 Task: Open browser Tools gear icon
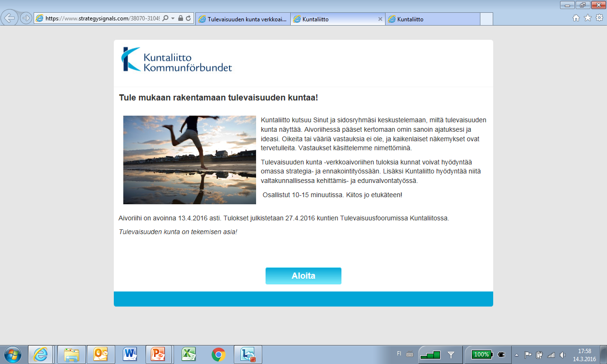click(599, 18)
